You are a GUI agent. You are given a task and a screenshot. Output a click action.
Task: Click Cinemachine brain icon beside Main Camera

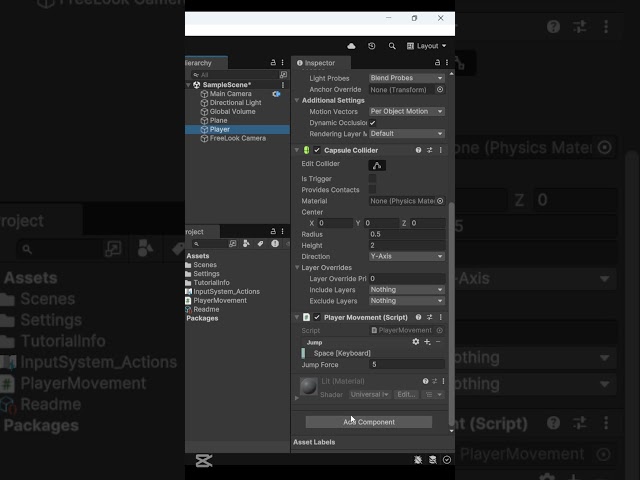(x=276, y=94)
